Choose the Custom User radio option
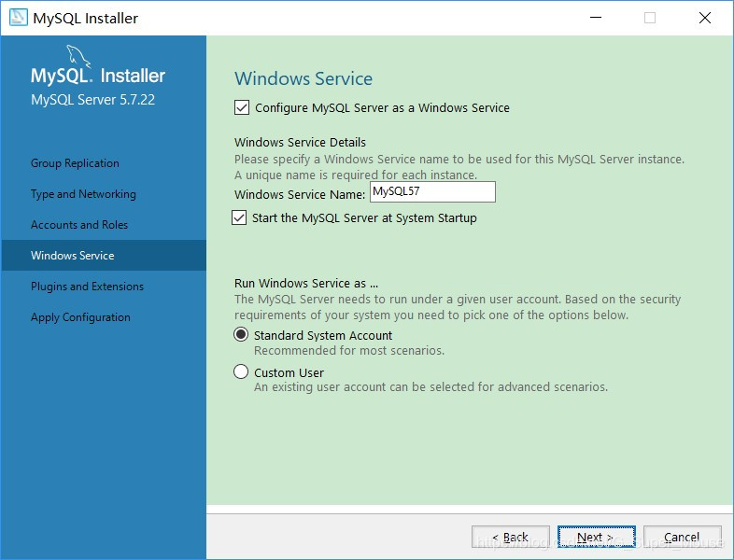 click(x=241, y=371)
